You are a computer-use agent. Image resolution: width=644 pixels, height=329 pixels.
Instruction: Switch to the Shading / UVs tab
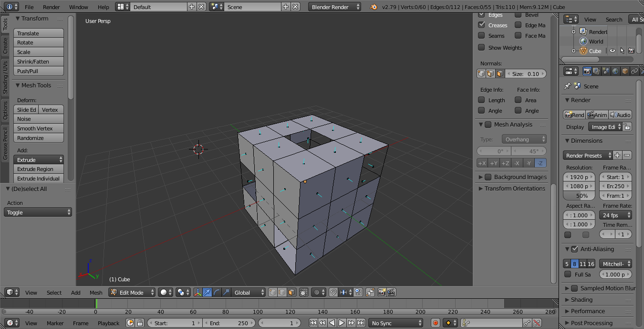coord(5,77)
